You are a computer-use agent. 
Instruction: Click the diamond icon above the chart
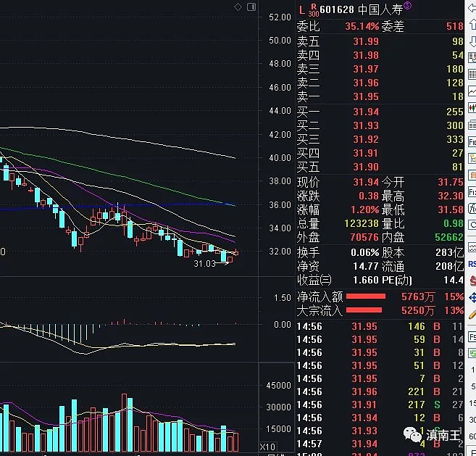[x=238, y=7]
